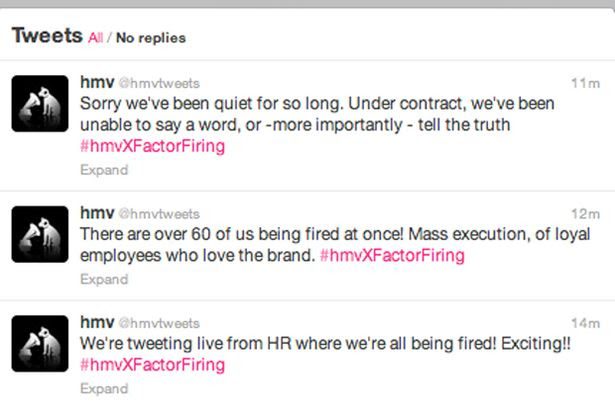This screenshot has height=409, width=615.
Task: Click the 14m timestamp
Action: (586, 323)
